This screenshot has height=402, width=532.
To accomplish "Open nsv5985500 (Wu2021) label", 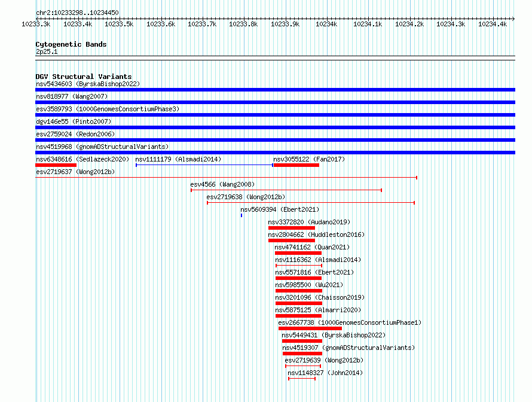I will tap(309, 285).
